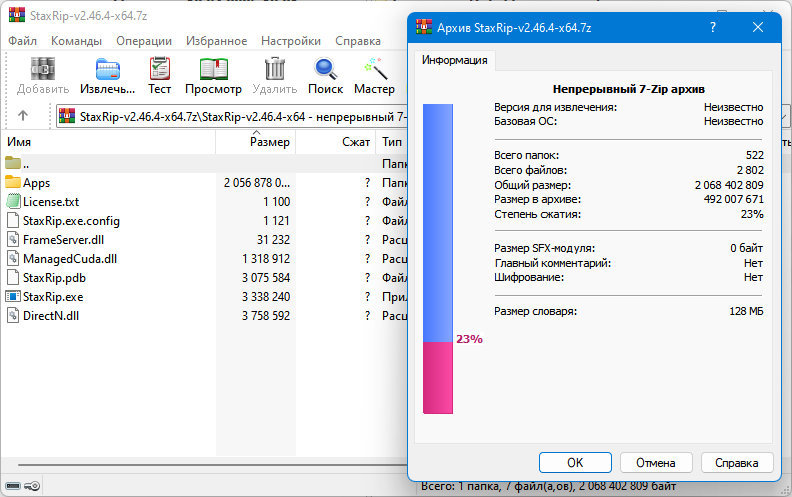The height and width of the screenshot is (497, 792).
Task: Click the DirectN.dll file icon
Action: (13, 315)
